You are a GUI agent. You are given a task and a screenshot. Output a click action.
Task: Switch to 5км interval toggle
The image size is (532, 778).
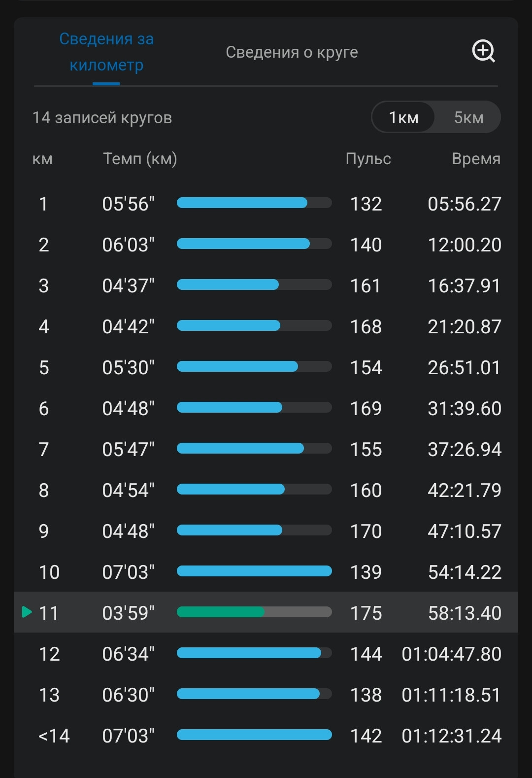point(468,117)
